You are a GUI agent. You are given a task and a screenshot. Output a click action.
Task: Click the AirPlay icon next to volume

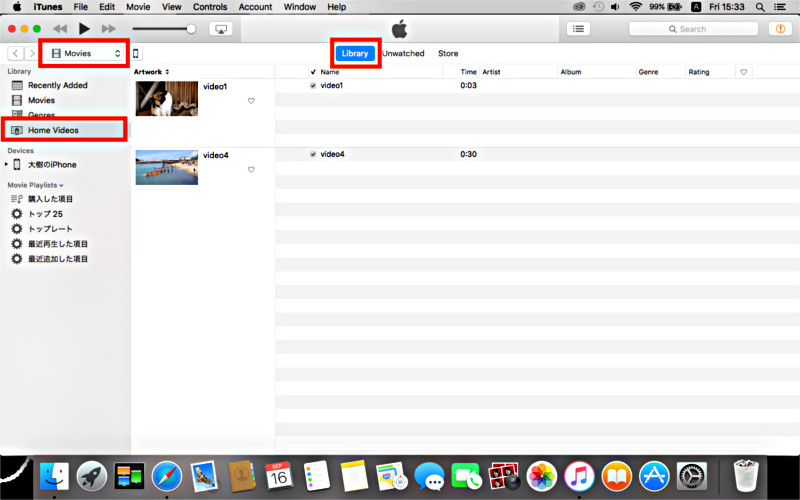coord(221,29)
